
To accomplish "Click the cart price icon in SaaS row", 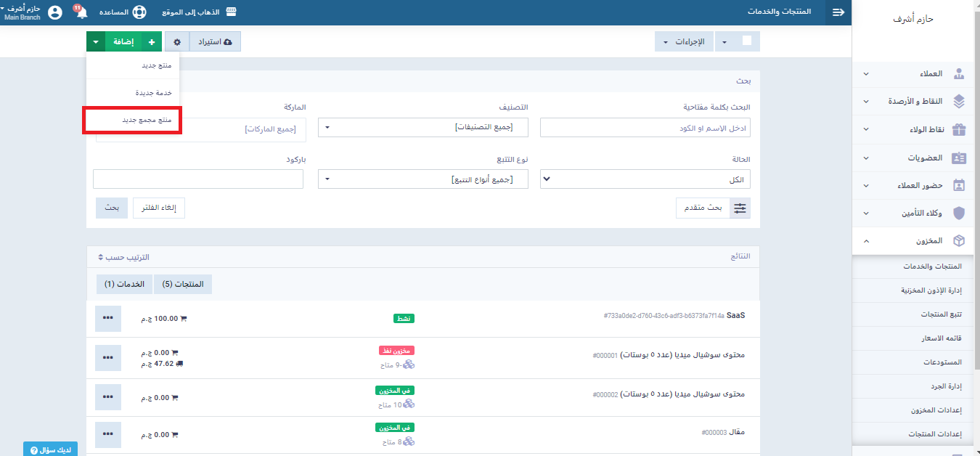I will coord(184,318).
